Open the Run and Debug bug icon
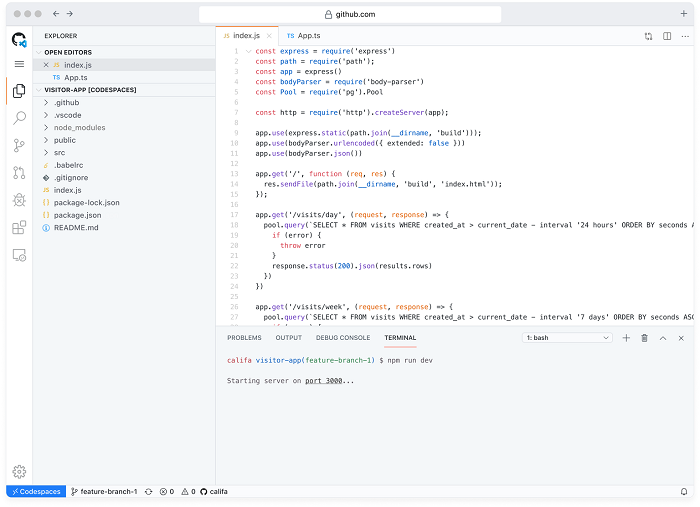 pyautogui.click(x=19, y=200)
